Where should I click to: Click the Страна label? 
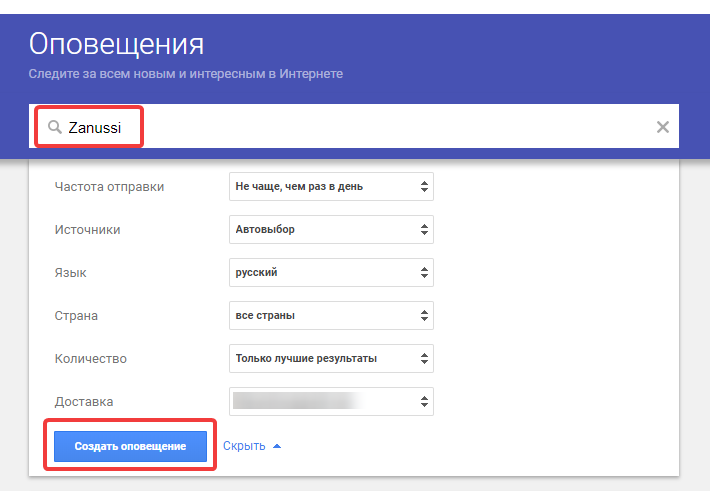click(x=76, y=316)
